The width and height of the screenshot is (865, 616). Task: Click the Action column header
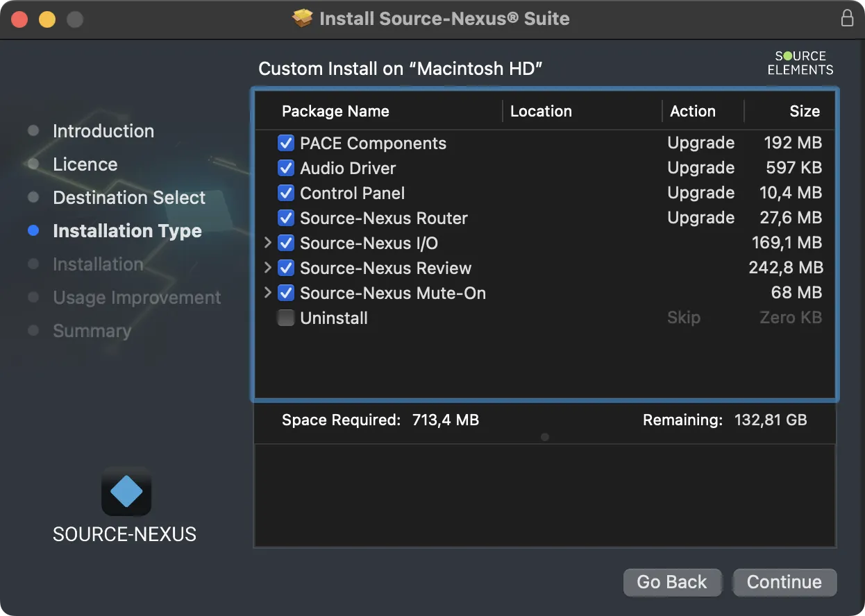point(692,111)
